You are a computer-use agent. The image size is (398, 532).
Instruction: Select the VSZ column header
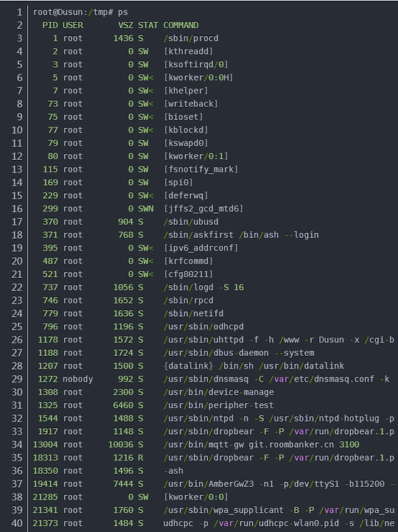(x=125, y=26)
